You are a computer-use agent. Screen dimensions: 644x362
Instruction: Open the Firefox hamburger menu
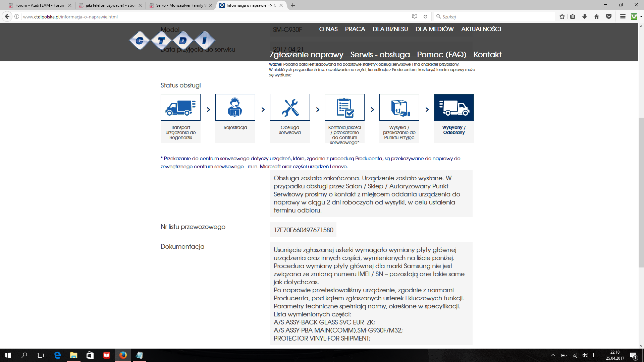tap(623, 16)
